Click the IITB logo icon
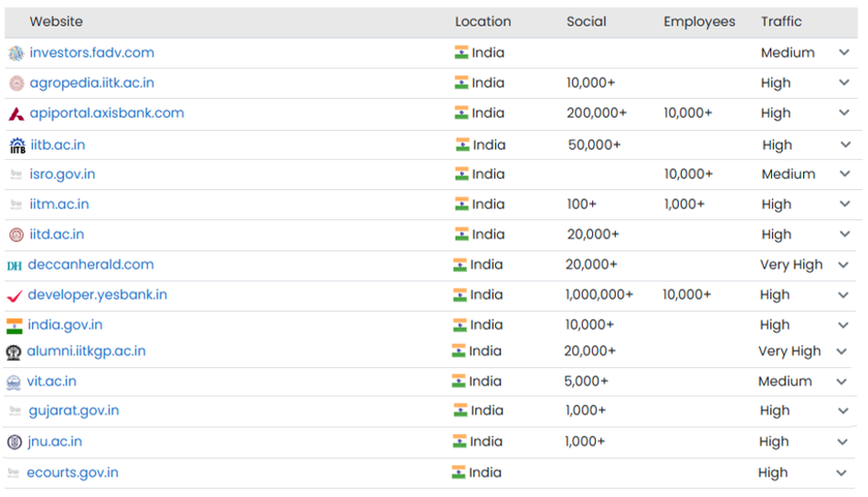The image size is (868, 497). point(16,145)
